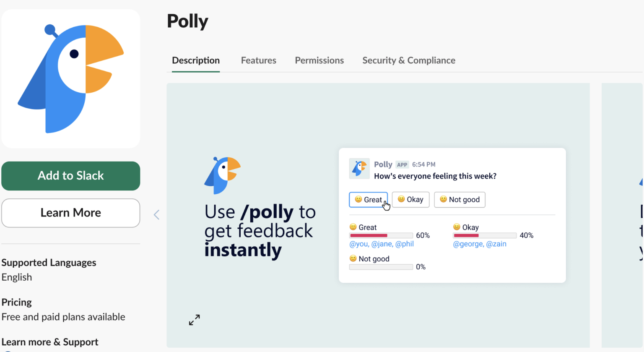Vote Great on the poll
The image size is (644, 352).
coord(368,199)
